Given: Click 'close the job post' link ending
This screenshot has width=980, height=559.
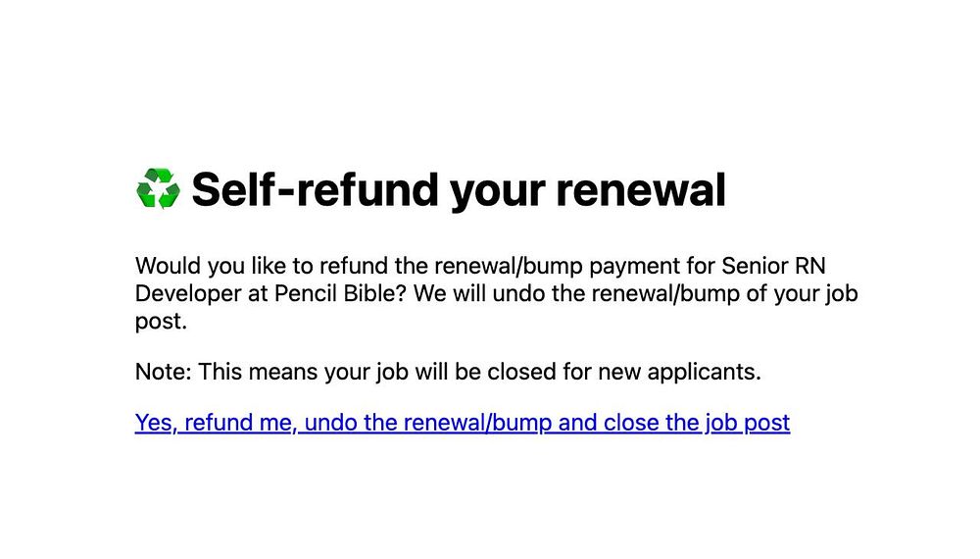Looking at the screenshot, I should [x=697, y=423].
